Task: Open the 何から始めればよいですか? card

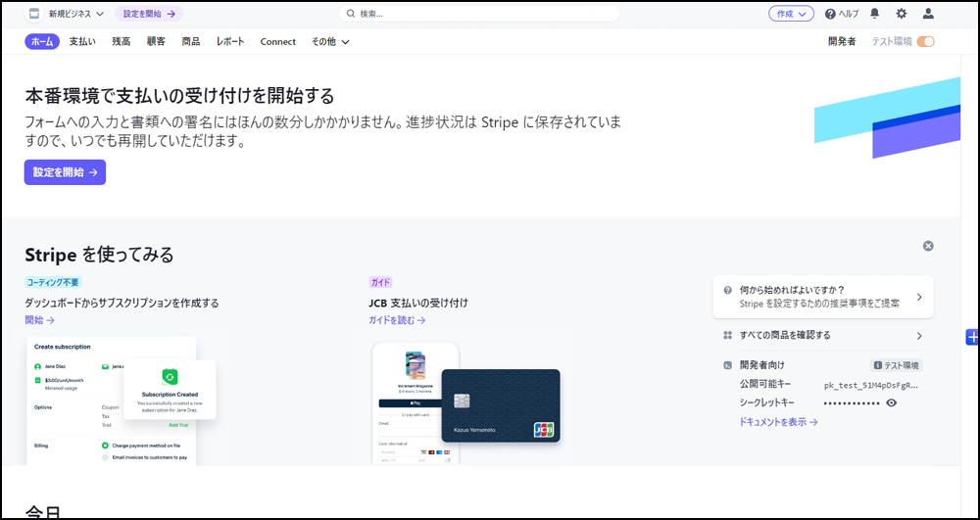Action: pos(822,297)
